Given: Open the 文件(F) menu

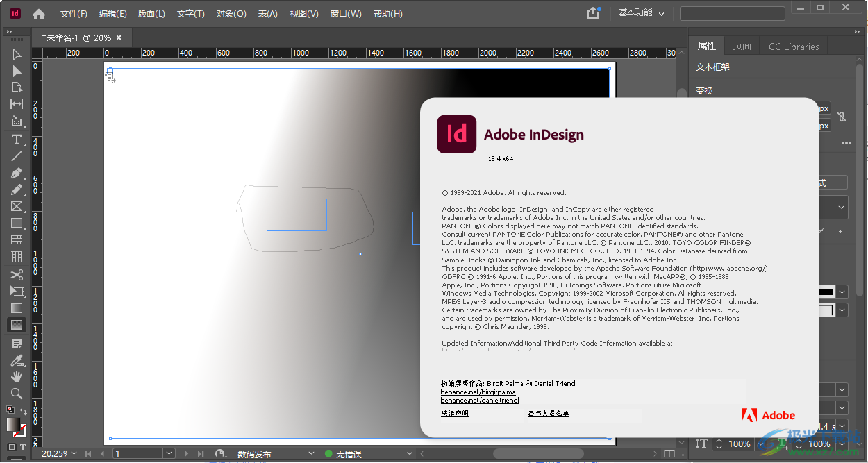Looking at the screenshot, I should (x=74, y=14).
